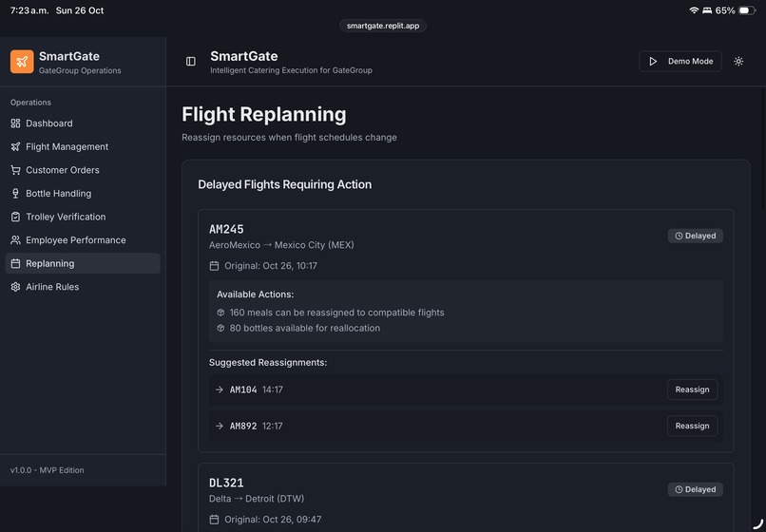The width and height of the screenshot is (766, 532).
Task: Select the Replanning menu item
Action: 83,263
